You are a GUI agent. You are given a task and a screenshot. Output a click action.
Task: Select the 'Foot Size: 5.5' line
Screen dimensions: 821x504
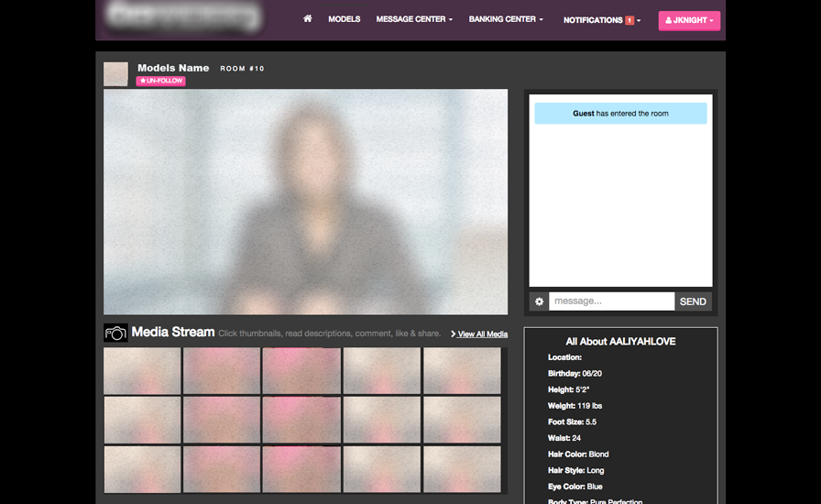pyautogui.click(x=572, y=422)
